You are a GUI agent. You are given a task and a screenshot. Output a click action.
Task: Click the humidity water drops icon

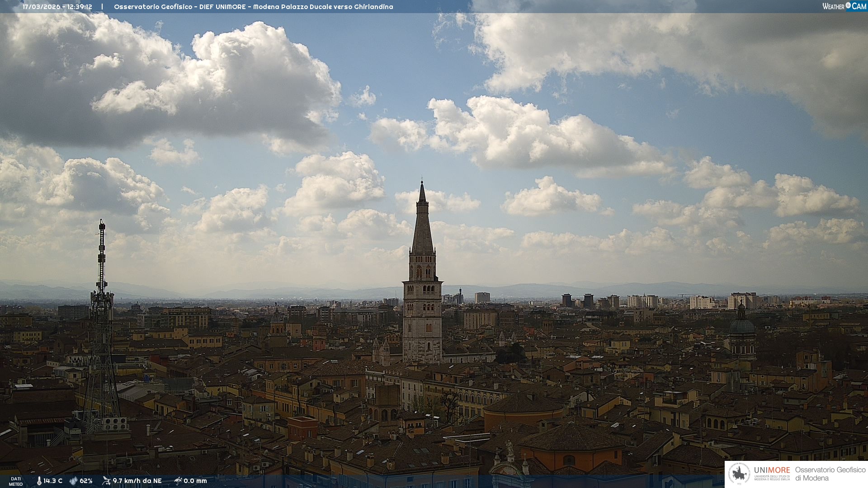click(73, 481)
